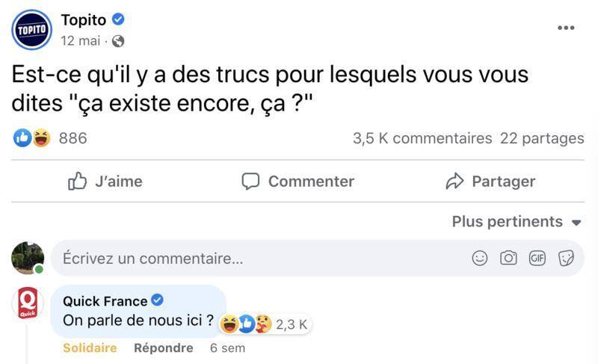This screenshot has width=598, height=364.
Task: Open the Topito page name link
Action: (84, 20)
